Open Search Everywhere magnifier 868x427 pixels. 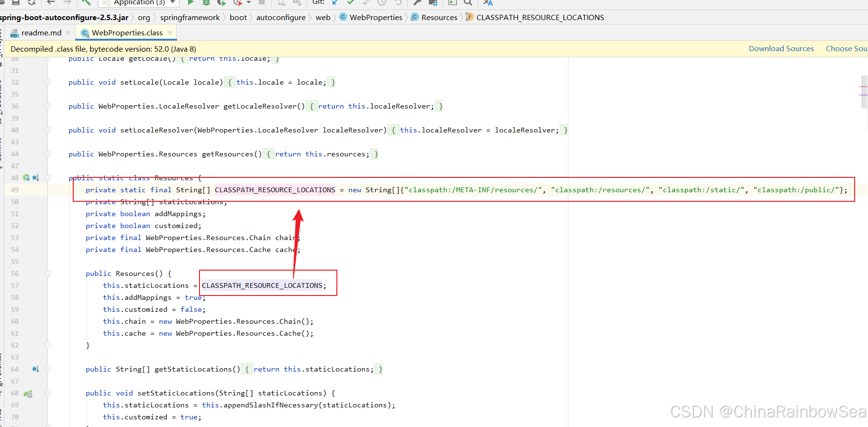pyautogui.click(x=468, y=2)
